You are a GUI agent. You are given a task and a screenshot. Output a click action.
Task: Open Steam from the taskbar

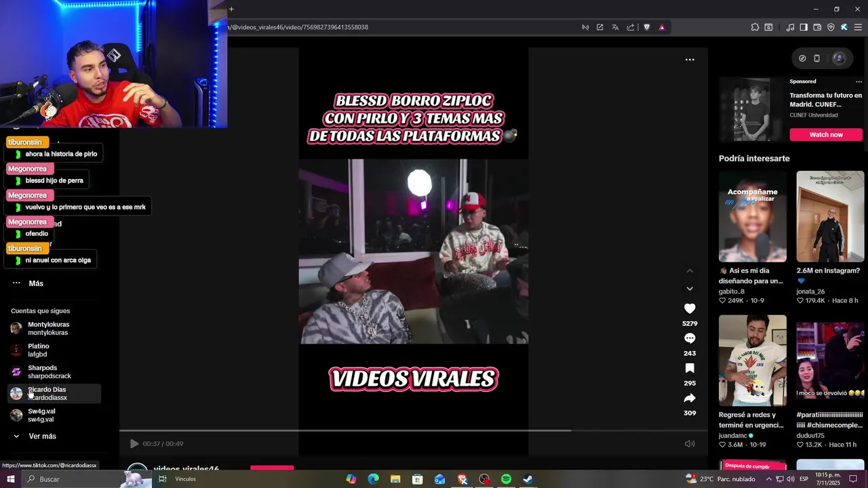click(528, 479)
